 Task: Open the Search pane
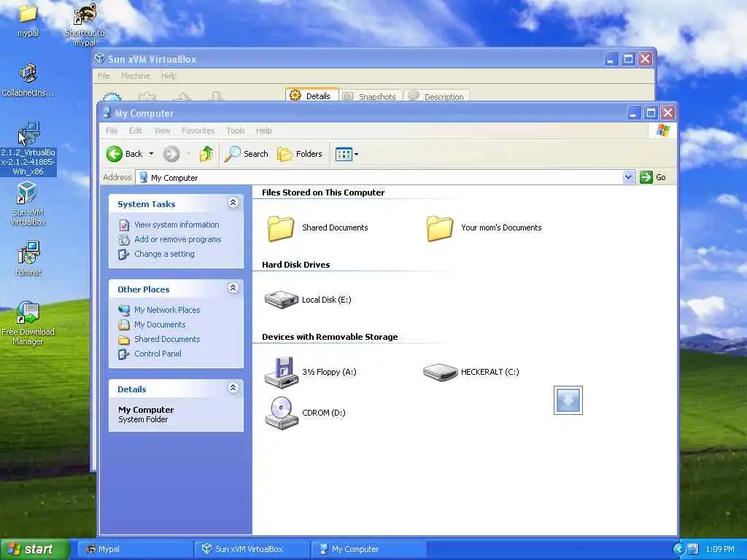coord(246,154)
